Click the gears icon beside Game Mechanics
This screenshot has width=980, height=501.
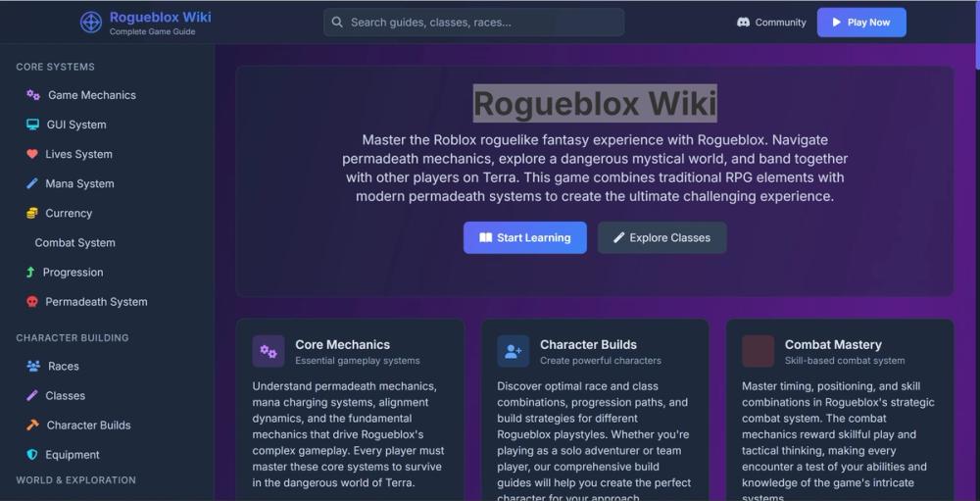point(33,95)
